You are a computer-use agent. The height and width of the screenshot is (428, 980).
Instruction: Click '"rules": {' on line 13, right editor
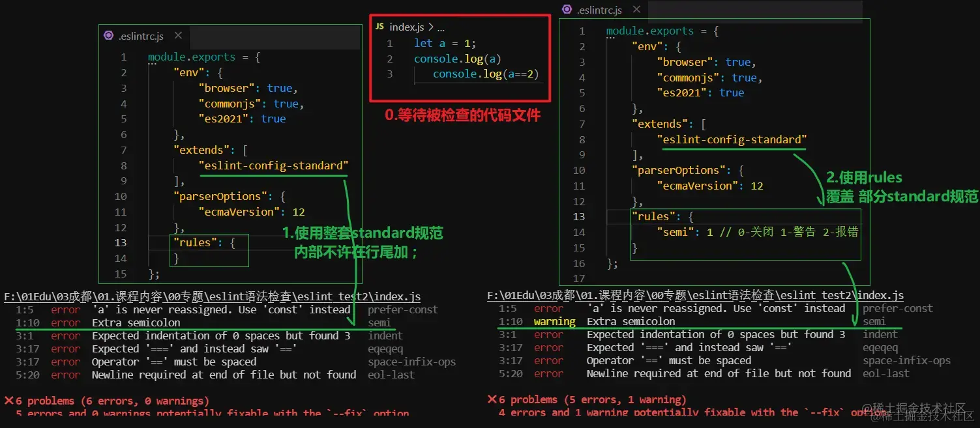[662, 216]
